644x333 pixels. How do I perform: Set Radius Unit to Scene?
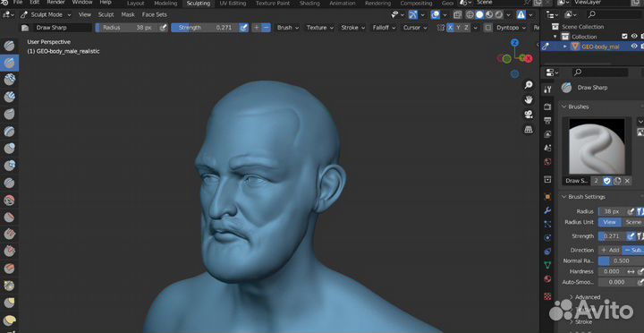click(633, 222)
